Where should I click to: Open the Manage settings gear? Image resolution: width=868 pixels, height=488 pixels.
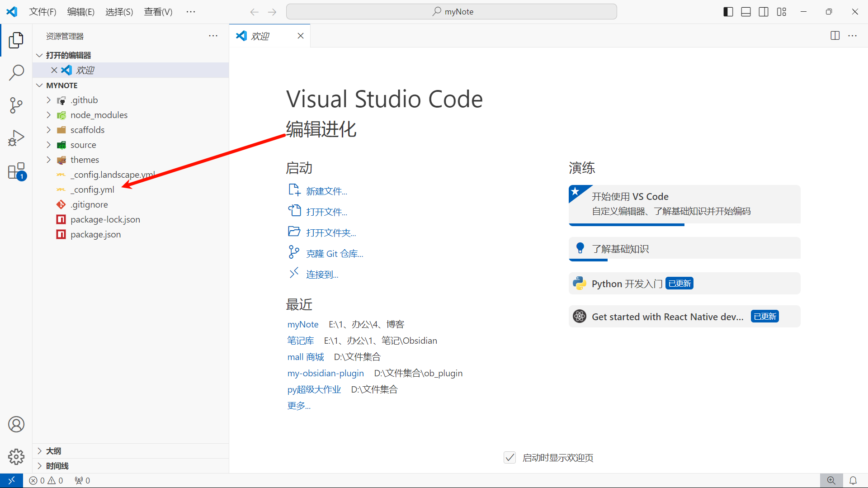coord(16,457)
